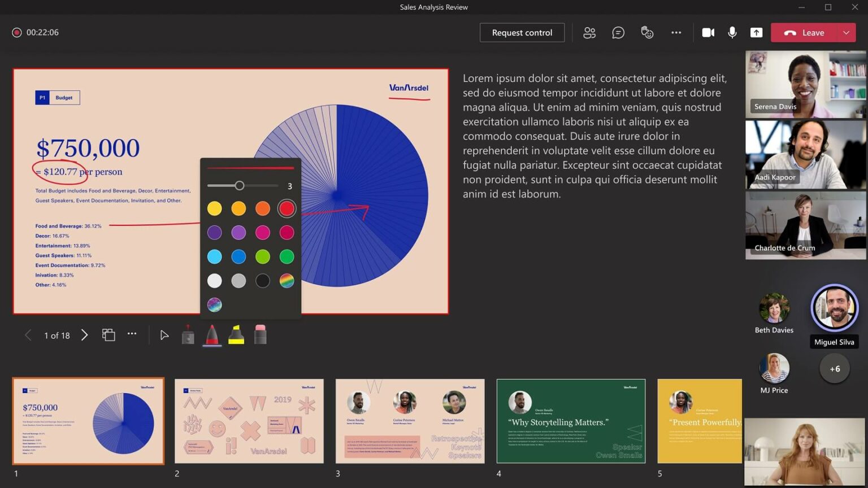Click the Request control button
Screen dimensions: 868x488
522,32
